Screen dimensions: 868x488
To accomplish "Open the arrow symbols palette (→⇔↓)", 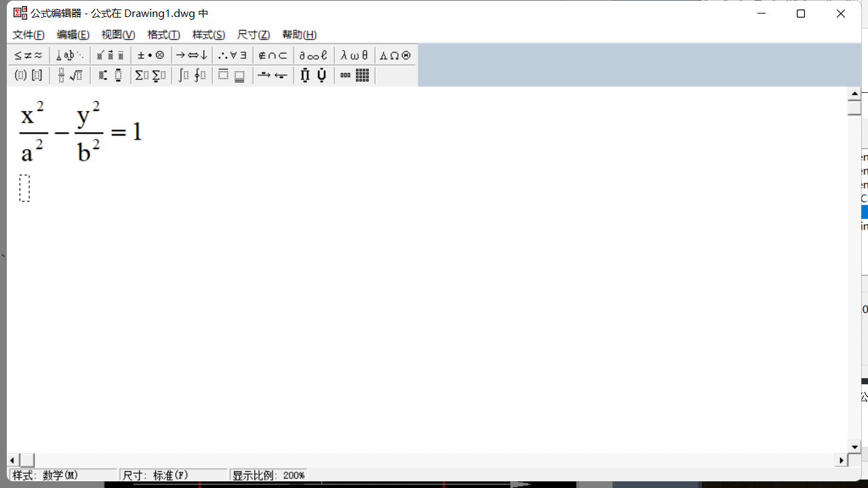I will click(x=192, y=56).
